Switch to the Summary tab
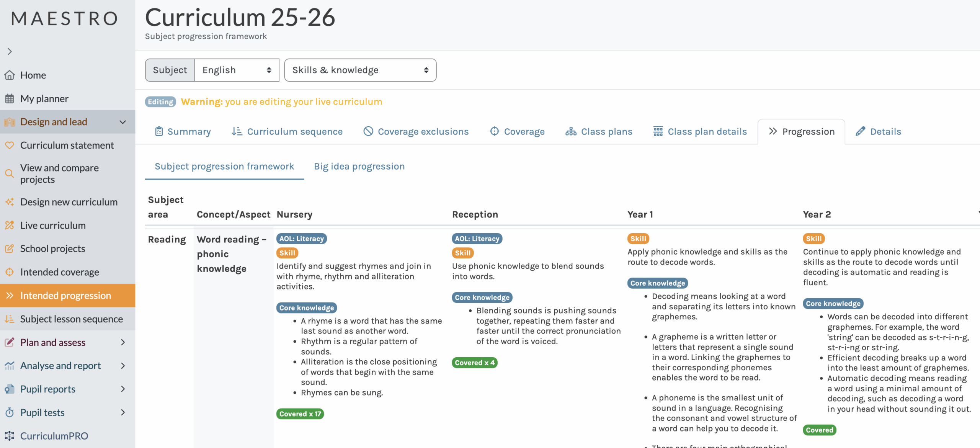980x448 pixels. [183, 131]
